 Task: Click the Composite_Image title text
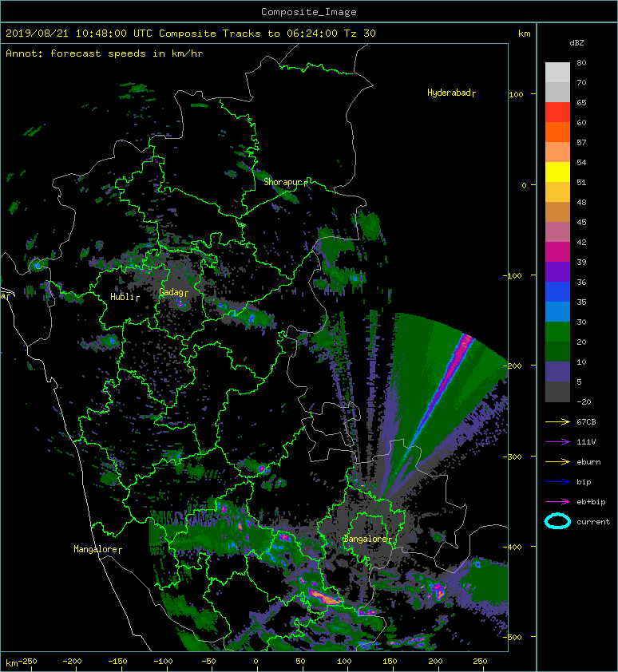(309, 12)
